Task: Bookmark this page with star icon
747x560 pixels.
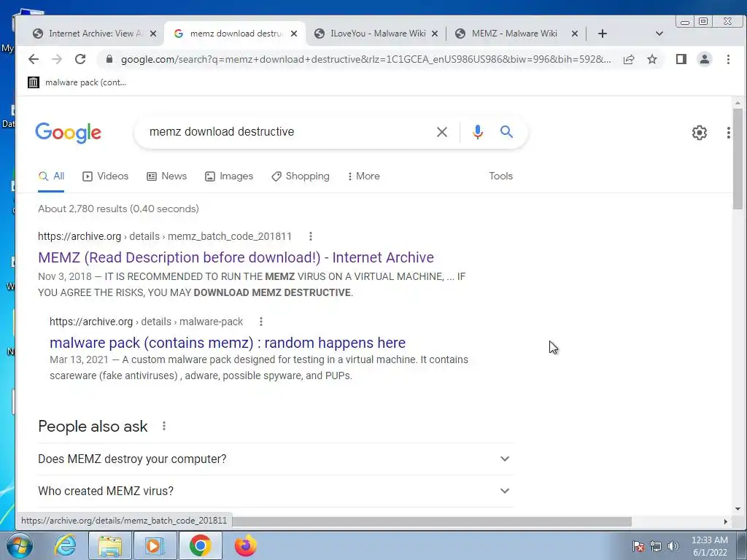Action: pos(652,59)
